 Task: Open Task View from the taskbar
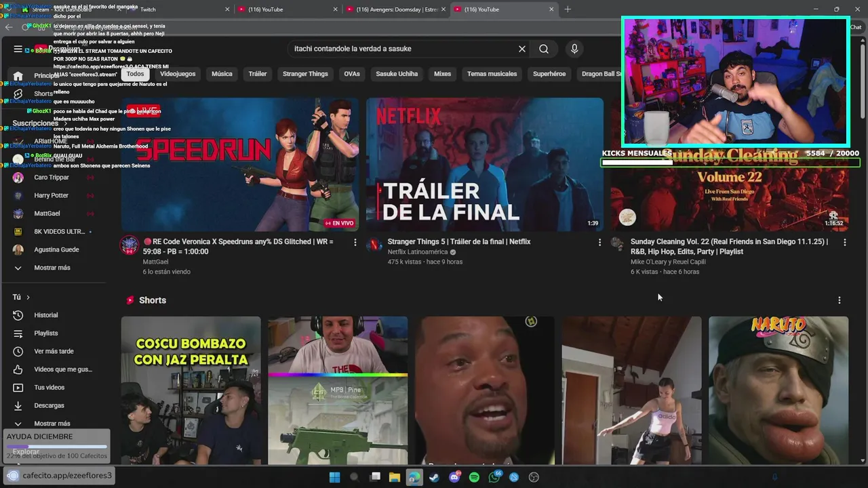[x=374, y=477]
